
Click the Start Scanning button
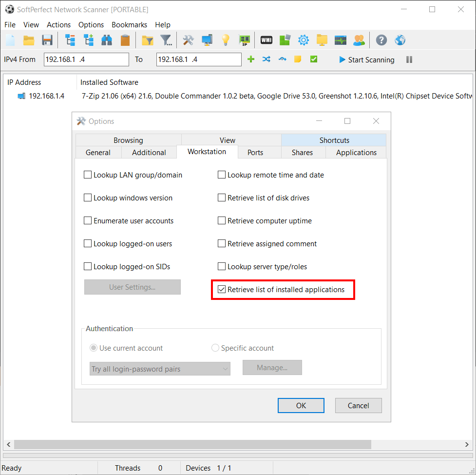click(x=367, y=59)
